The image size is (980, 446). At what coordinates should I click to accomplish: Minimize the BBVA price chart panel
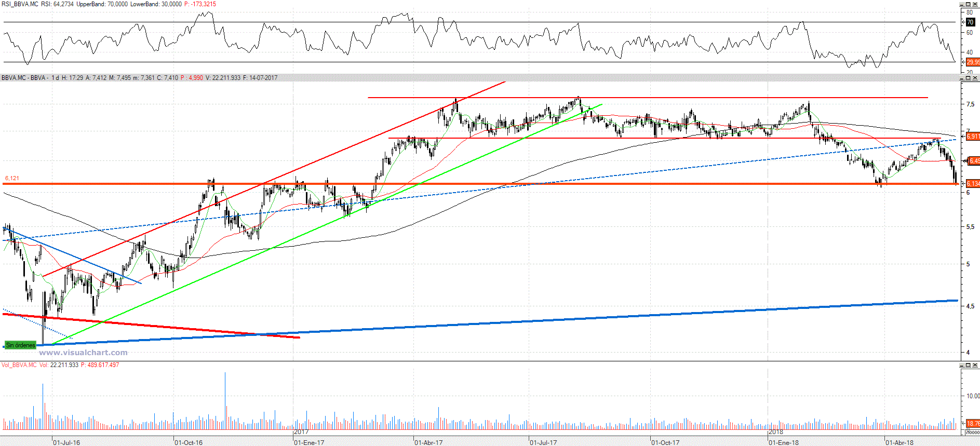[x=961, y=78]
